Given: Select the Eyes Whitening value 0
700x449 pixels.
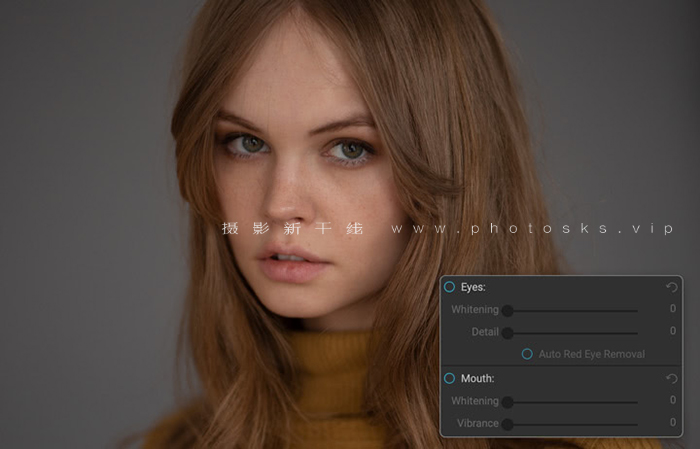Looking at the screenshot, I should [x=673, y=309].
